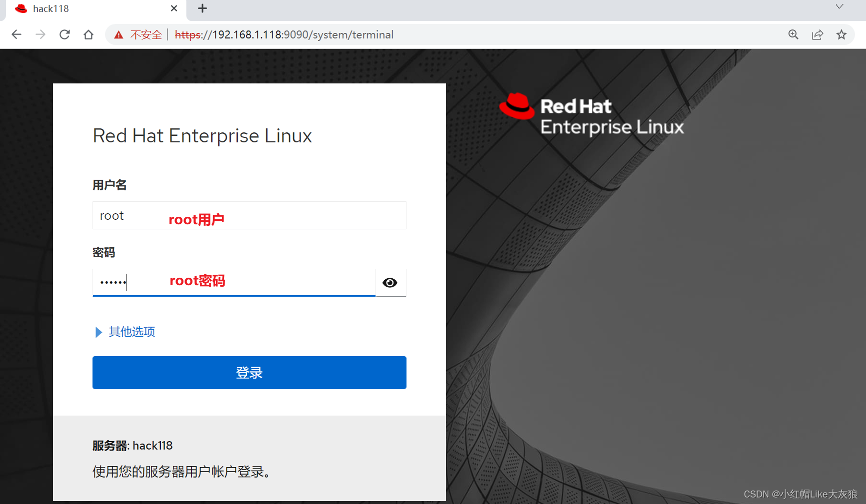
Task: Reload the page with the refresh icon
Action: pyautogui.click(x=64, y=34)
